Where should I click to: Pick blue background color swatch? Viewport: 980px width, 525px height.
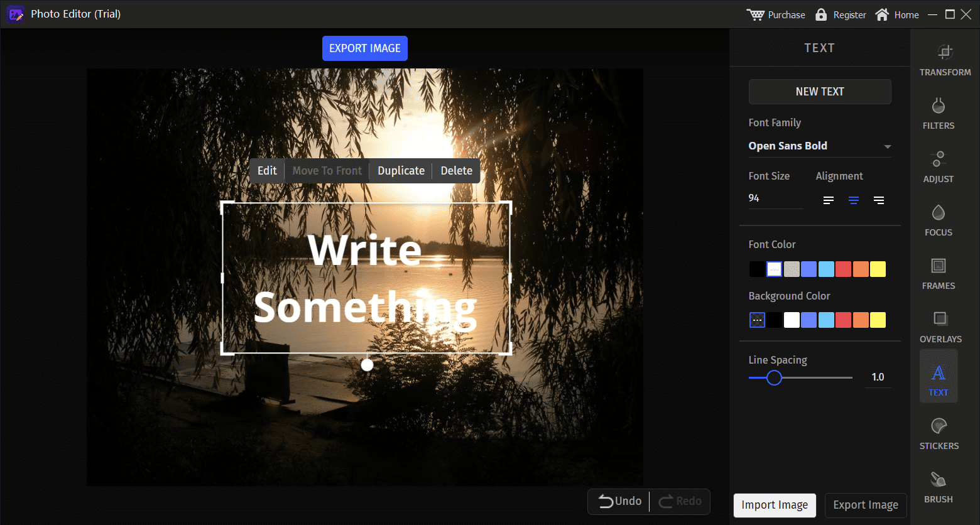(x=809, y=320)
